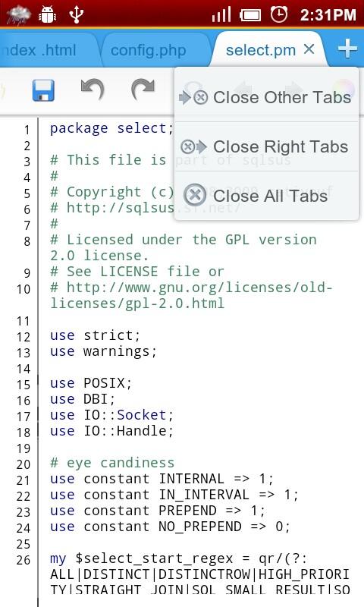Tap the alarm clock status icon
Image resolution: width=364 pixels, height=607 pixels.
pos(278,14)
